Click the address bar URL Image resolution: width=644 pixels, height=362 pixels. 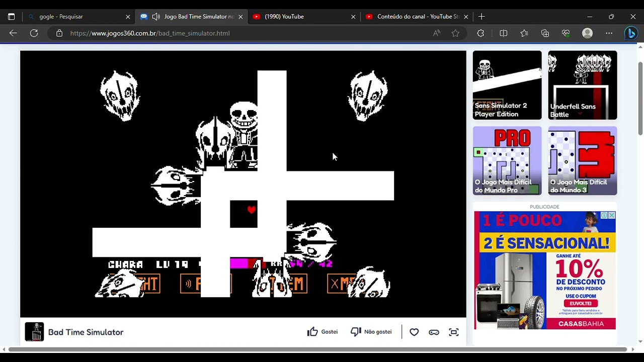click(x=150, y=33)
